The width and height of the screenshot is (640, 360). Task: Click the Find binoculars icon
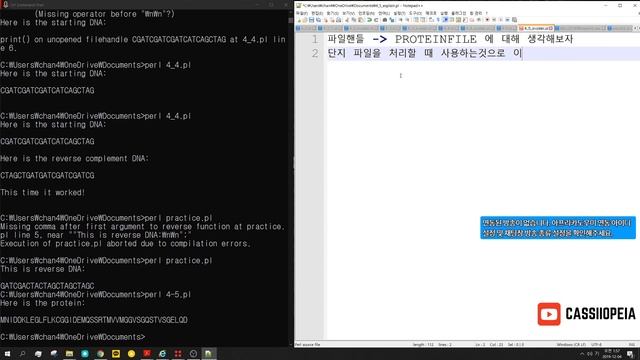[x=385, y=20]
